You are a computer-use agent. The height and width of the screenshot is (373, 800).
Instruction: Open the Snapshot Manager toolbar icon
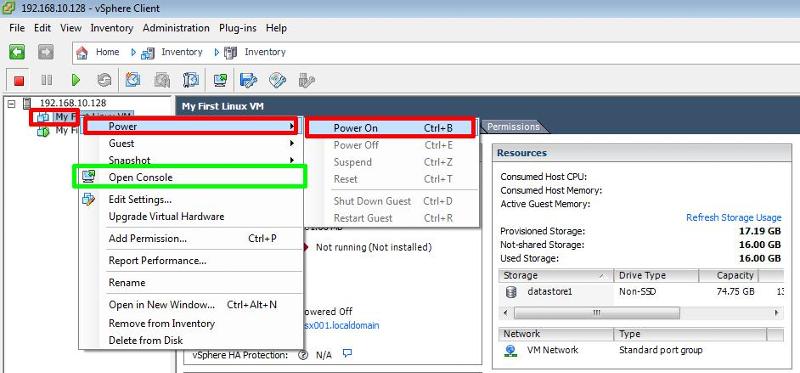(x=190, y=80)
